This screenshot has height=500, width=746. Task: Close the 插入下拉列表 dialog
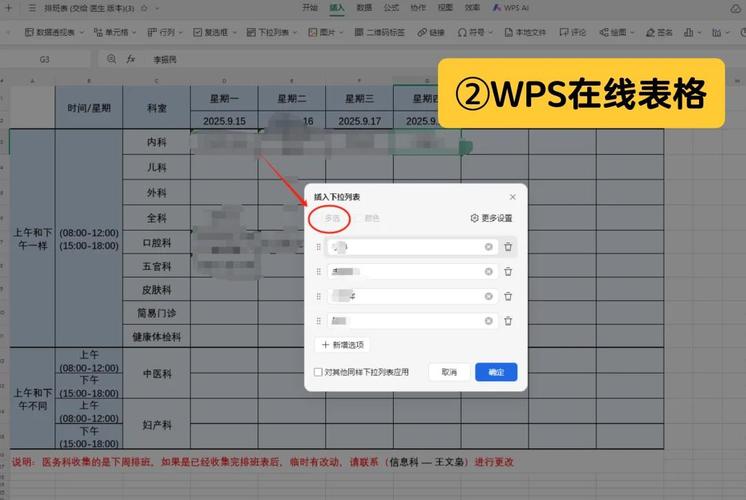point(512,197)
